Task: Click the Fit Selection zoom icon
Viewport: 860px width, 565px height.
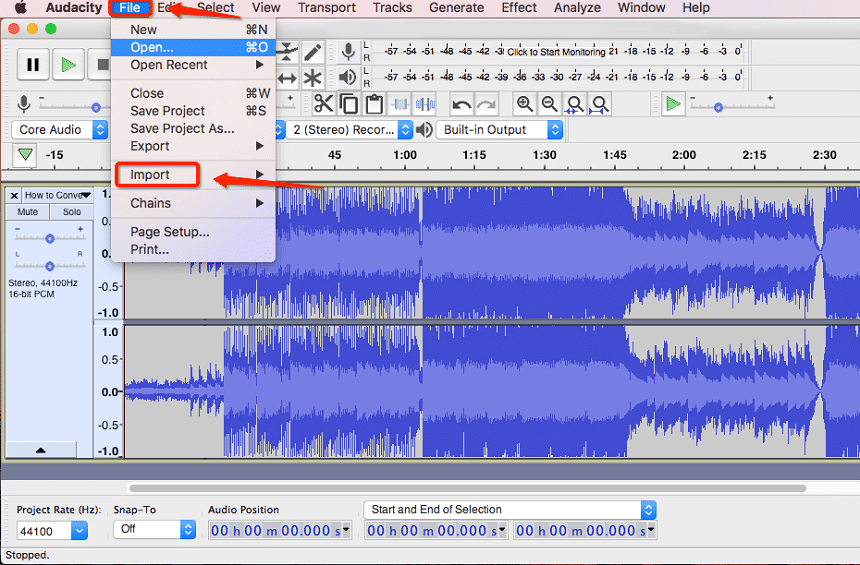Action: [x=575, y=104]
